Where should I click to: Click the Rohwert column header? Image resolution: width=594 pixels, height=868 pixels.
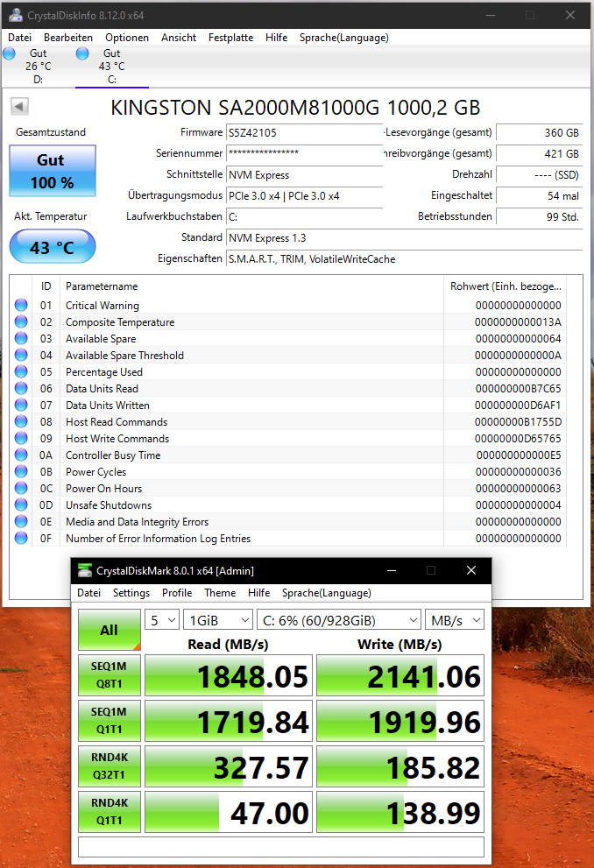506,286
